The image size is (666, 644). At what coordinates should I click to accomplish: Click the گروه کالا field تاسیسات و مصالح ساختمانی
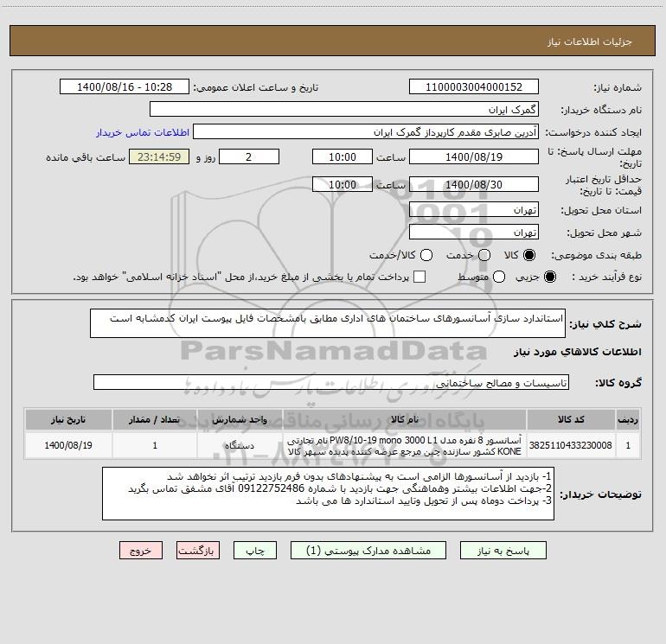(x=331, y=382)
